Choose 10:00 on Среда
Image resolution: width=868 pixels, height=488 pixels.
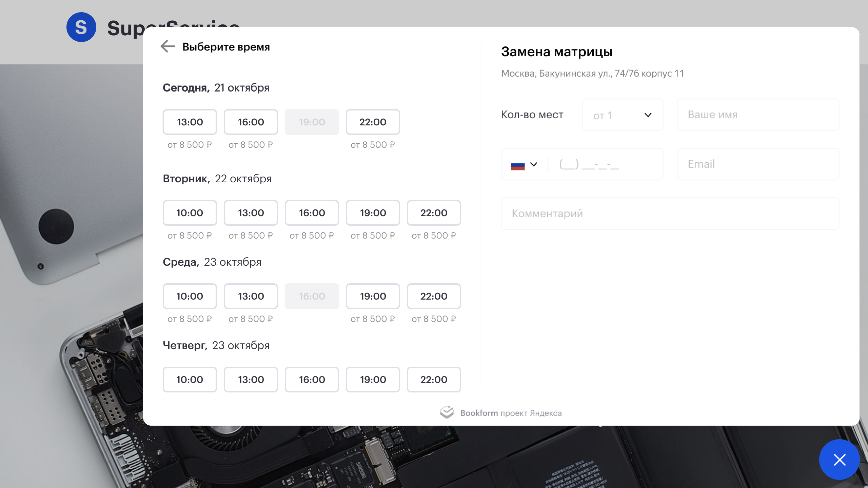tap(190, 296)
